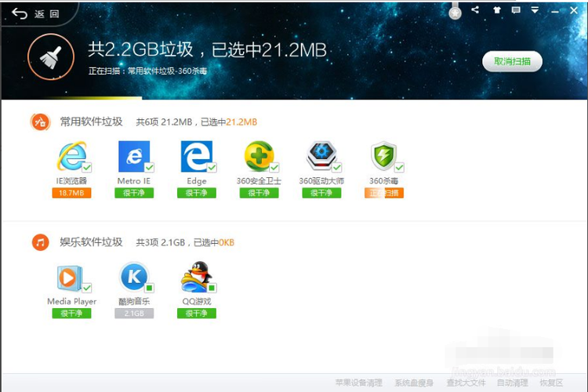Uncheck the 360安全卫士 checkbox
588x392 pixels.
[274, 167]
